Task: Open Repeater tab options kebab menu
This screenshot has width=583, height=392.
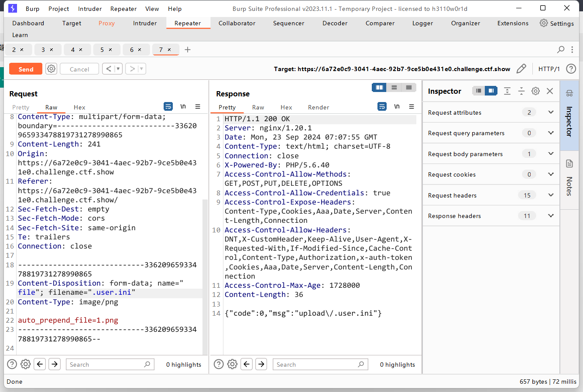Action: coord(572,50)
